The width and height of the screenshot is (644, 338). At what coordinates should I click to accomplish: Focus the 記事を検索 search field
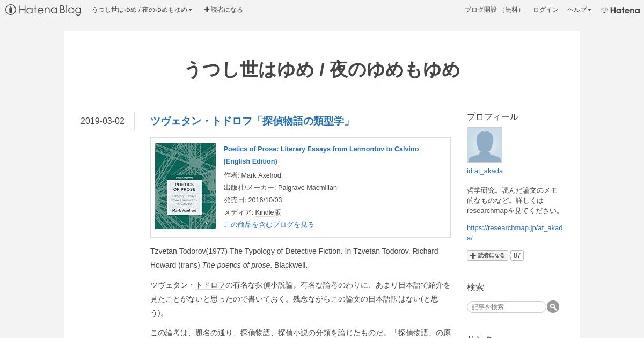[x=506, y=307]
